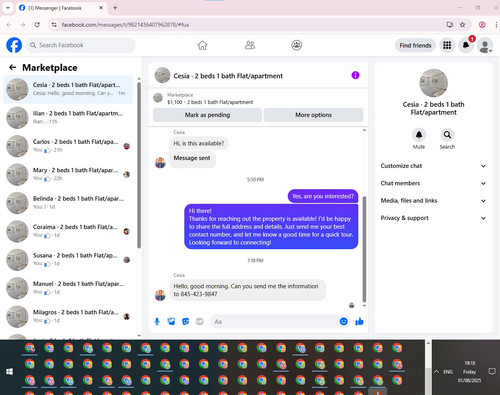Expand Media, files and links section
500x395 pixels.
click(x=433, y=200)
